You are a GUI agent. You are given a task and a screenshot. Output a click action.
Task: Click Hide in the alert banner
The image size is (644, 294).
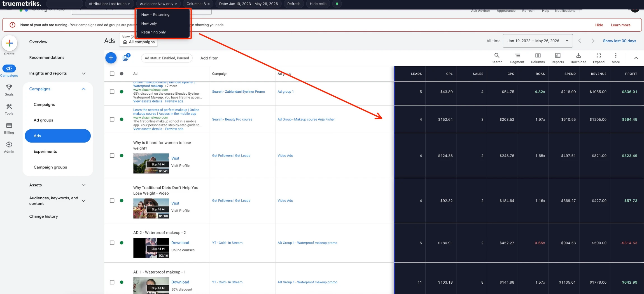pos(599,25)
